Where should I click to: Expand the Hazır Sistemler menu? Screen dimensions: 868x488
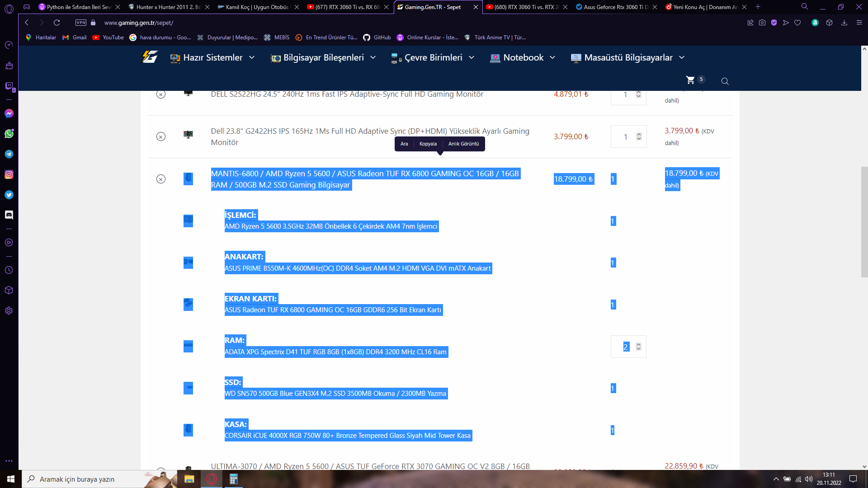(x=212, y=57)
